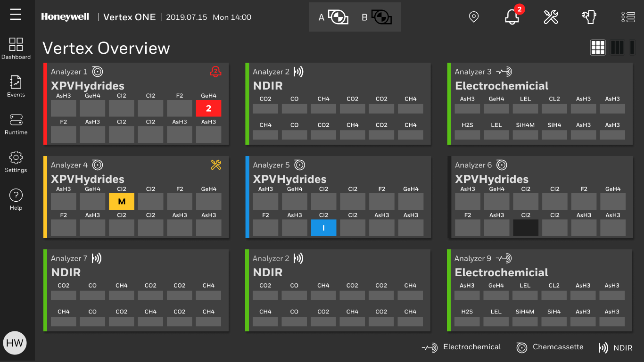The height and width of the screenshot is (362, 644).
Task: Click H2S label in Analyzer 3
Action: coord(467,125)
